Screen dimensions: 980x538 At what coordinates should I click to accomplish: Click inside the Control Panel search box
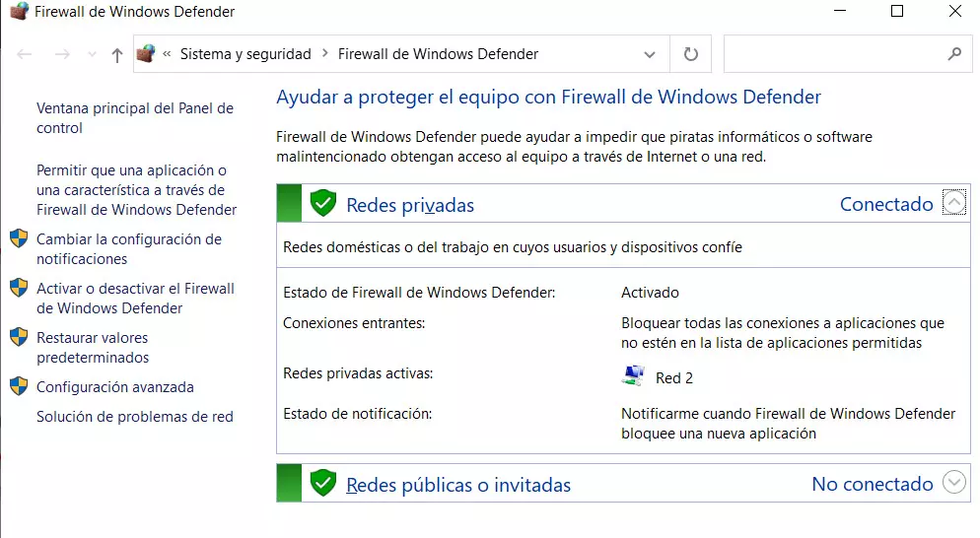(x=833, y=55)
